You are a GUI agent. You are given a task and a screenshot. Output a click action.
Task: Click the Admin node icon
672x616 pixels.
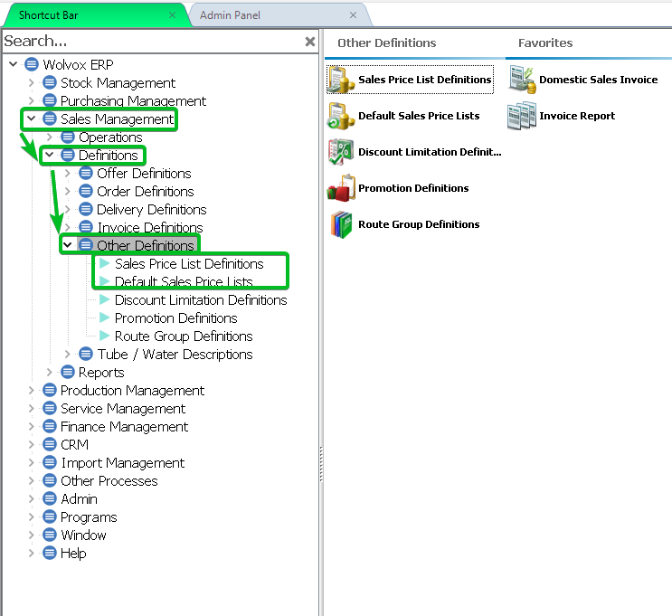click(50, 498)
